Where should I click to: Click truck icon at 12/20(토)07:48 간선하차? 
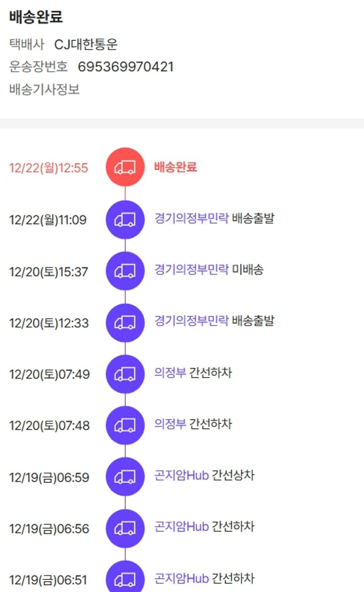click(125, 426)
